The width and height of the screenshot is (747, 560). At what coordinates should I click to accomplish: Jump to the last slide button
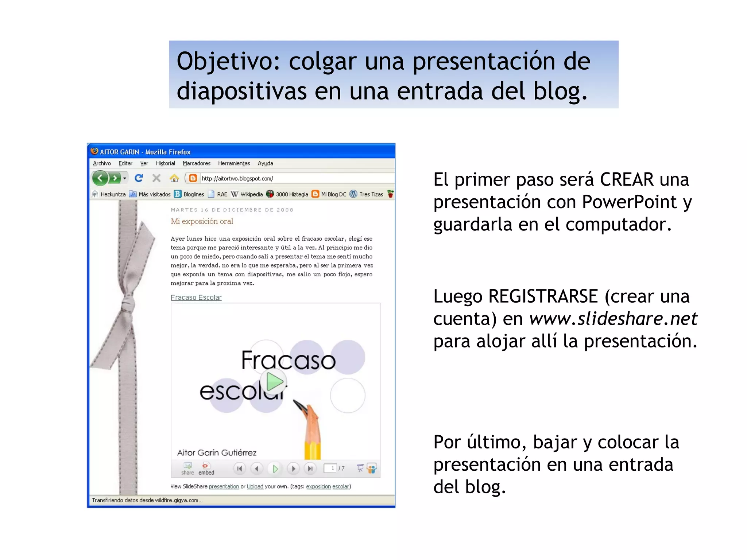click(x=310, y=468)
